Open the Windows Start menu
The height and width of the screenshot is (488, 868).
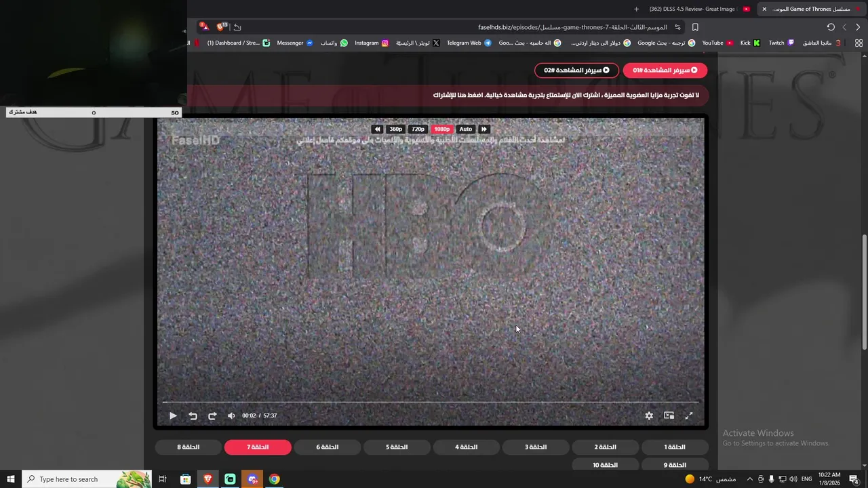(11, 479)
